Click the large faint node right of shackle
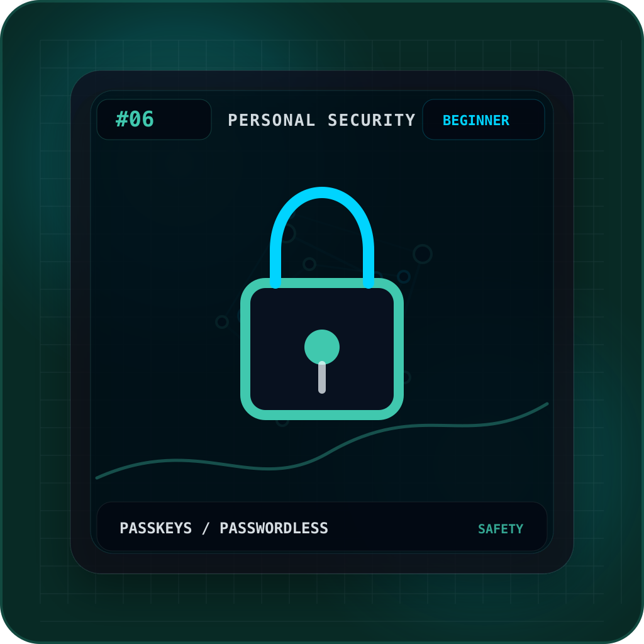The height and width of the screenshot is (644, 644). pos(423,254)
